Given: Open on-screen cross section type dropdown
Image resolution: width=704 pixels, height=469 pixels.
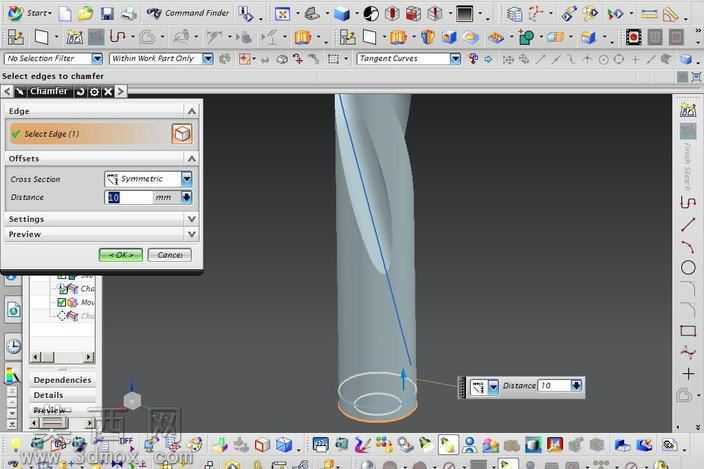Looking at the screenshot, I should click(493, 387).
